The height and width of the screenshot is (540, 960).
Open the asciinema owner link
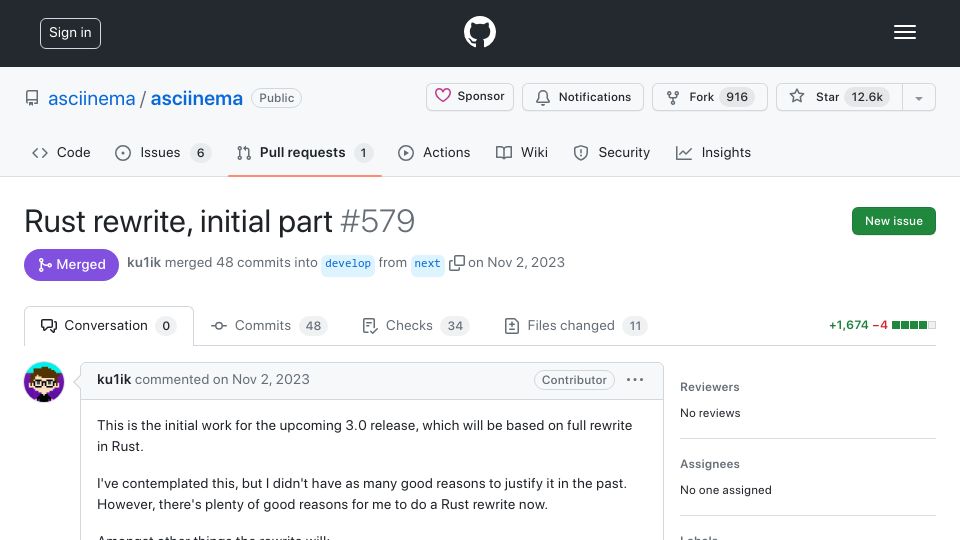click(x=91, y=98)
